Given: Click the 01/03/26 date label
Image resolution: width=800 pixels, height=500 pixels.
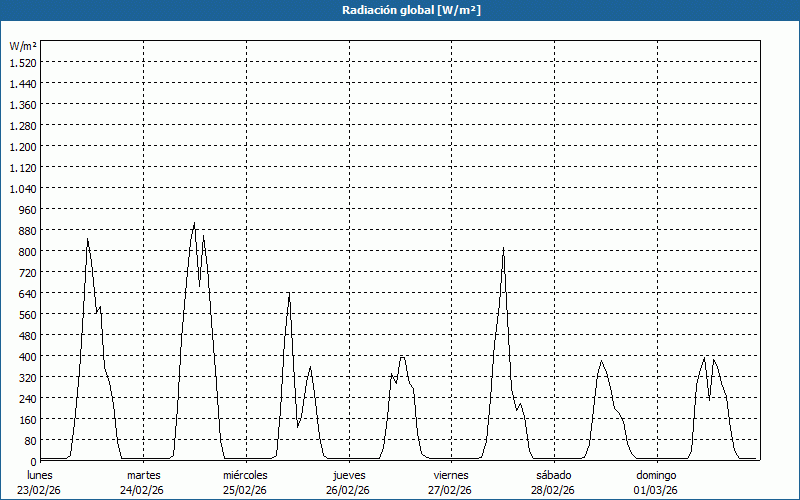Looking at the screenshot, I should 656,491.
